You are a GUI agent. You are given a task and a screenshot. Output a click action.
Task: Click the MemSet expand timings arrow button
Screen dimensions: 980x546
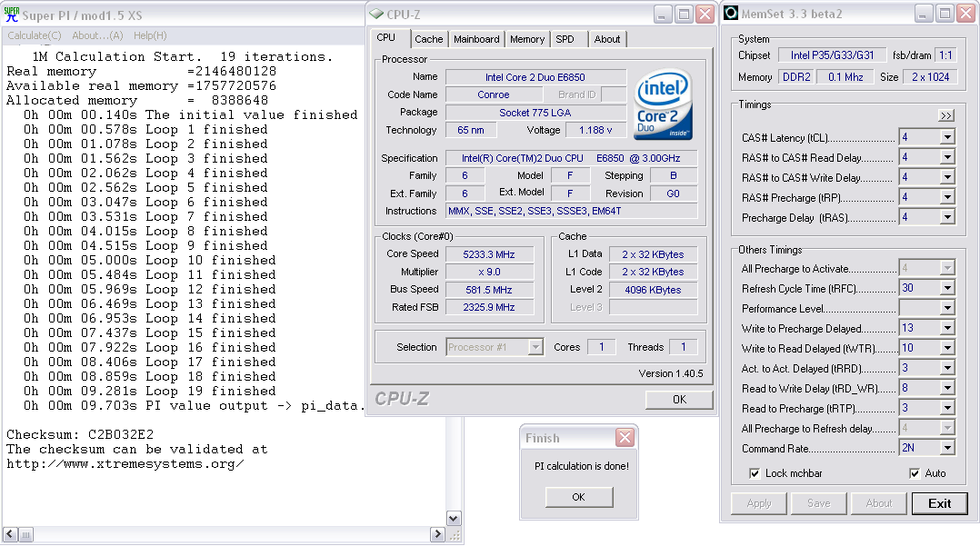point(946,115)
